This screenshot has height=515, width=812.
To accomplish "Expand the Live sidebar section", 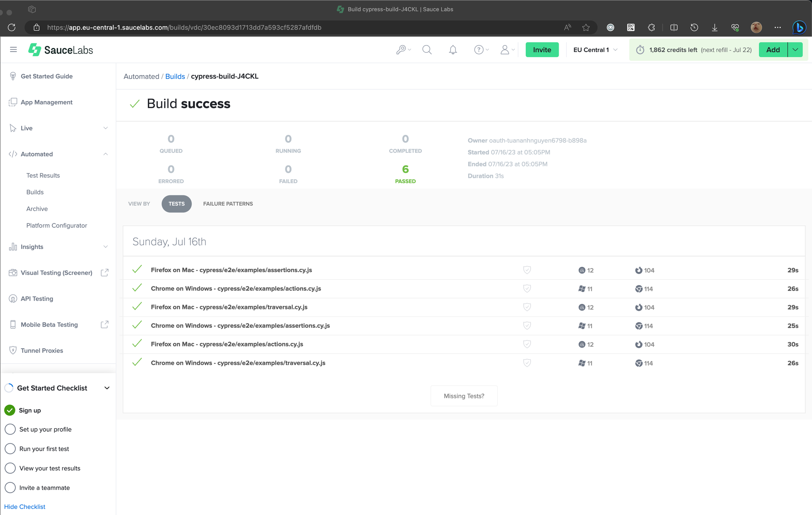I will click(106, 128).
